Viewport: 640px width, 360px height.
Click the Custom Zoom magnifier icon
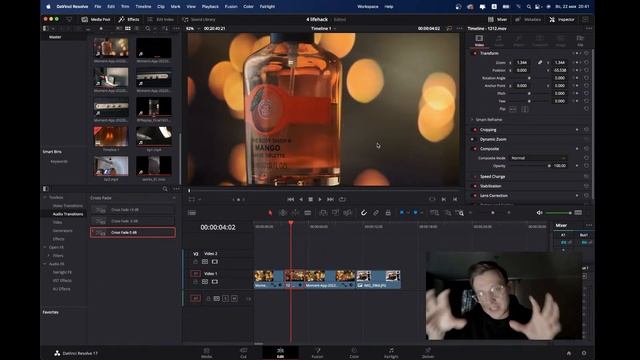(460, 213)
